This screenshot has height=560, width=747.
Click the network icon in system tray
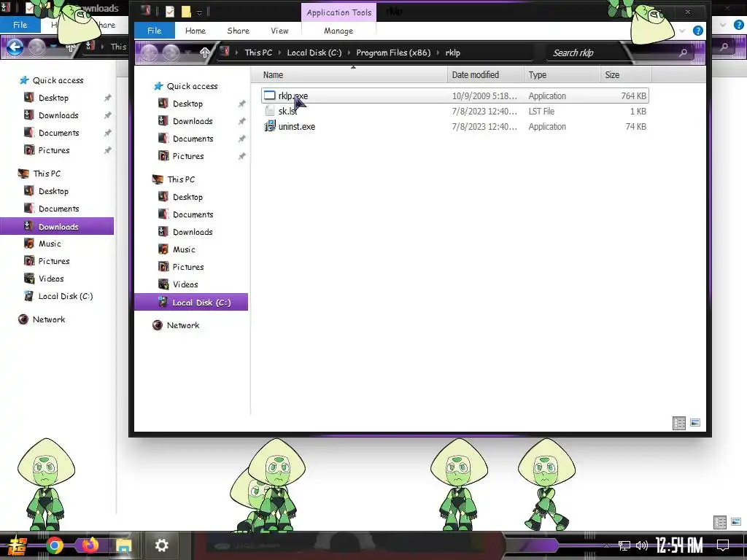[624, 545]
